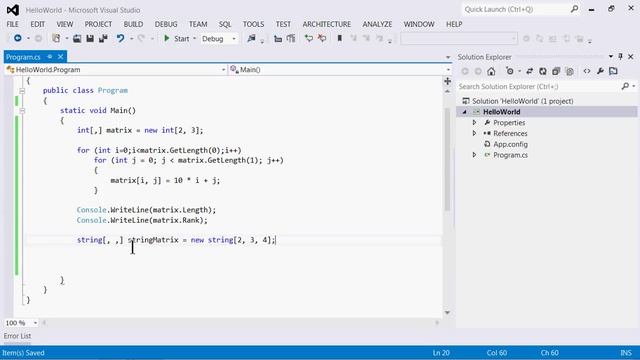This screenshot has height=360, width=640.
Task: Undo the last edit via toolbar
Action: click(x=120, y=38)
